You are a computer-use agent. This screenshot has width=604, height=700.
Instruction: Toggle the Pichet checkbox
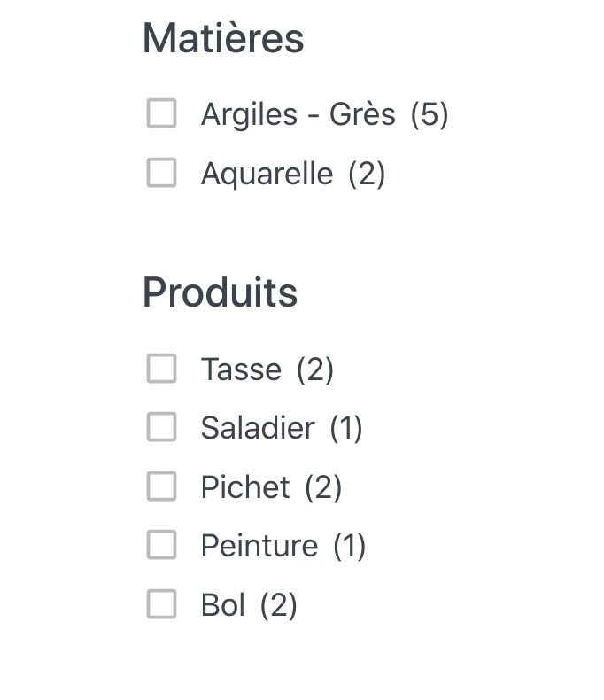tap(161, 486)
